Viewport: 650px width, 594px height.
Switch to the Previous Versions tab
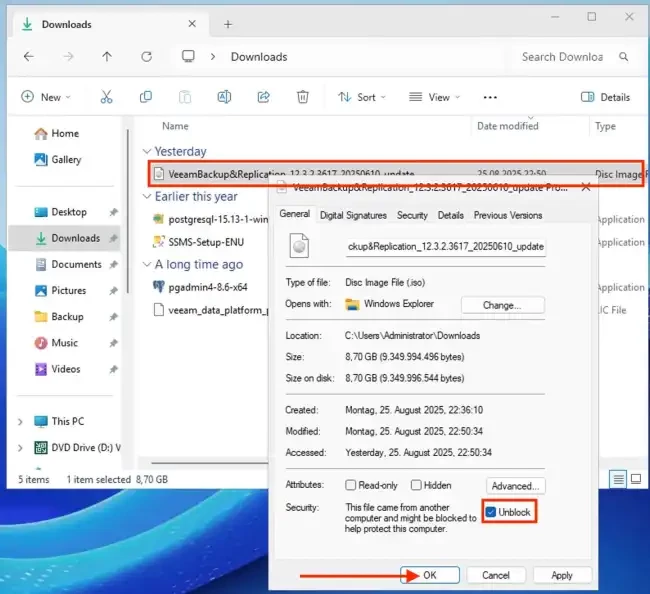coord(508,215)
